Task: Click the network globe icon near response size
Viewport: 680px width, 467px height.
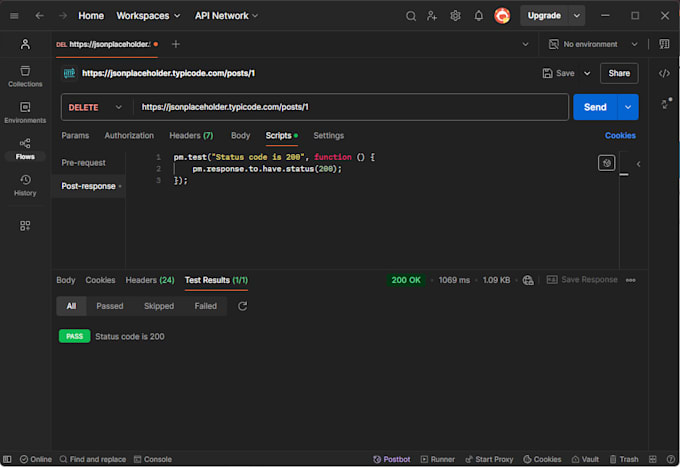Action: tap(528, 280)
